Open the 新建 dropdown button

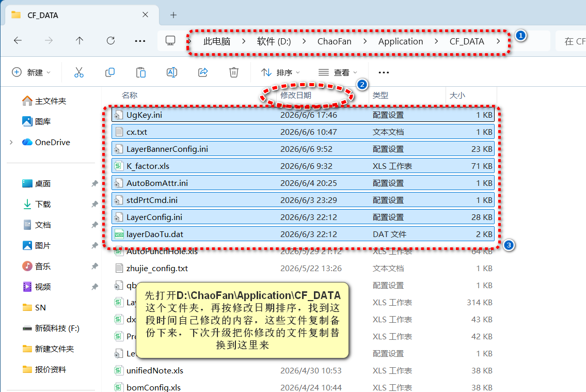[31, 72]
